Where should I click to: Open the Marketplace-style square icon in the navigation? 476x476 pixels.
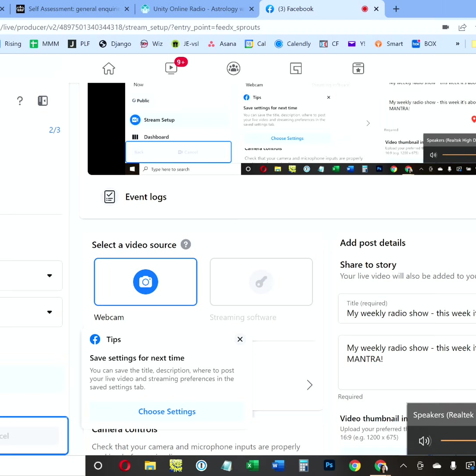coord(296,68)
